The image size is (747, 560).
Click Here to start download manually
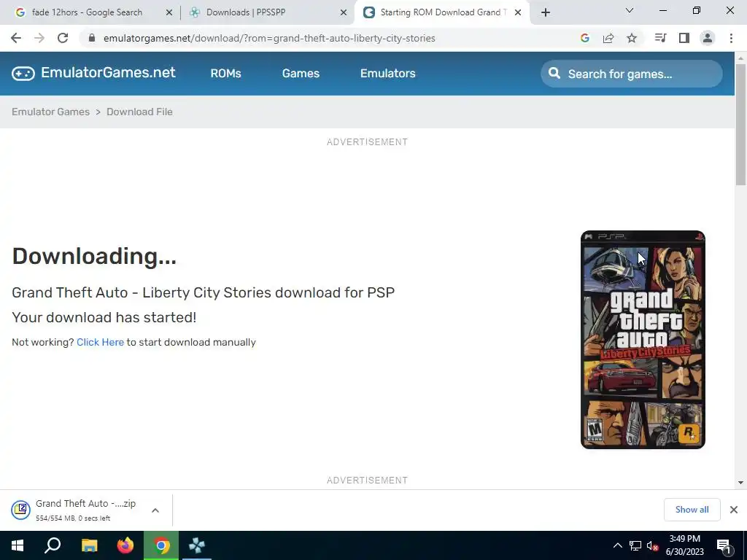pos(100,342)
